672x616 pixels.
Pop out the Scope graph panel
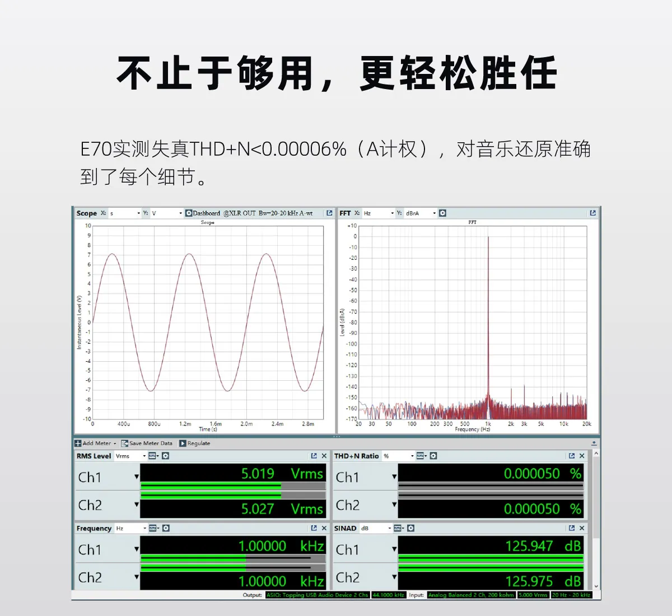(x=329, y=213)
